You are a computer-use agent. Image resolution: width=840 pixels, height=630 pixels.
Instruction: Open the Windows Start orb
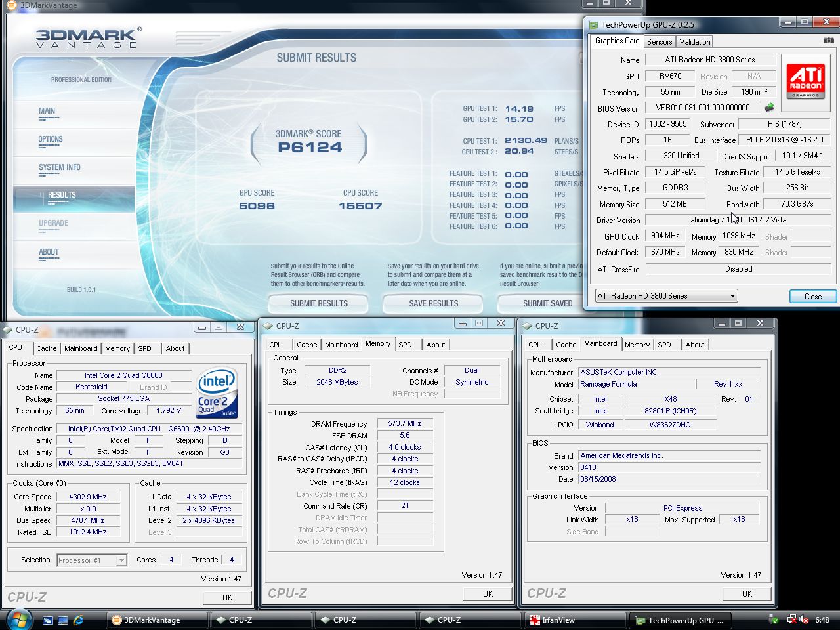coord(18,619)
